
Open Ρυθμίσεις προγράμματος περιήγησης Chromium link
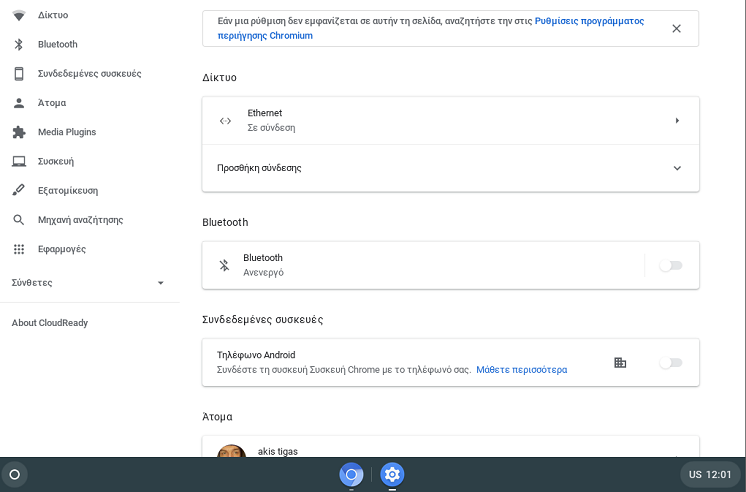(x=431, y=28)
